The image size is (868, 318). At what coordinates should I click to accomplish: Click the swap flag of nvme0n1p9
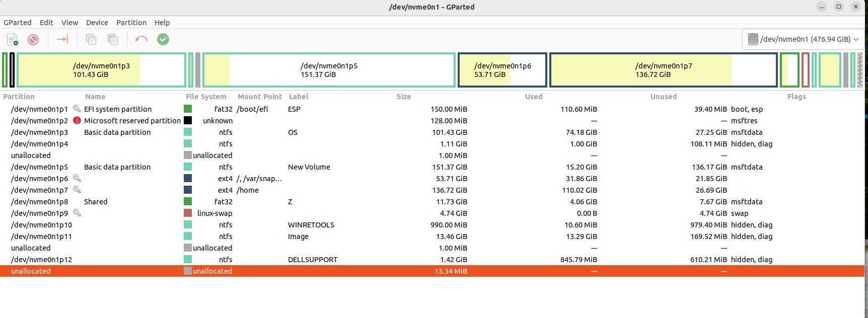pyautogui.click(x=740, y=213)
